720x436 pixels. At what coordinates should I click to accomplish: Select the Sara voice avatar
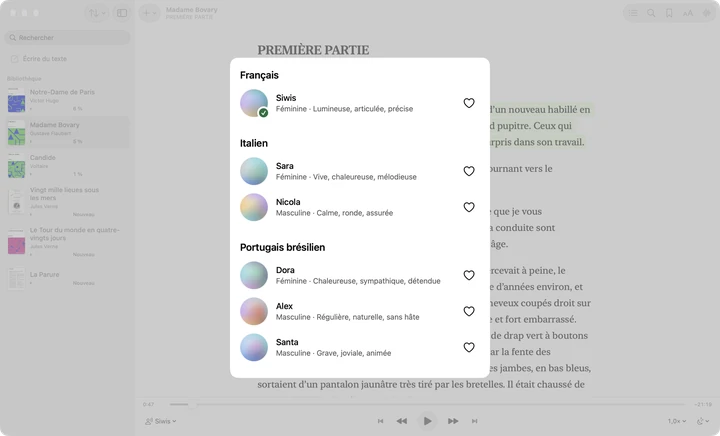[x=254, y=171]
